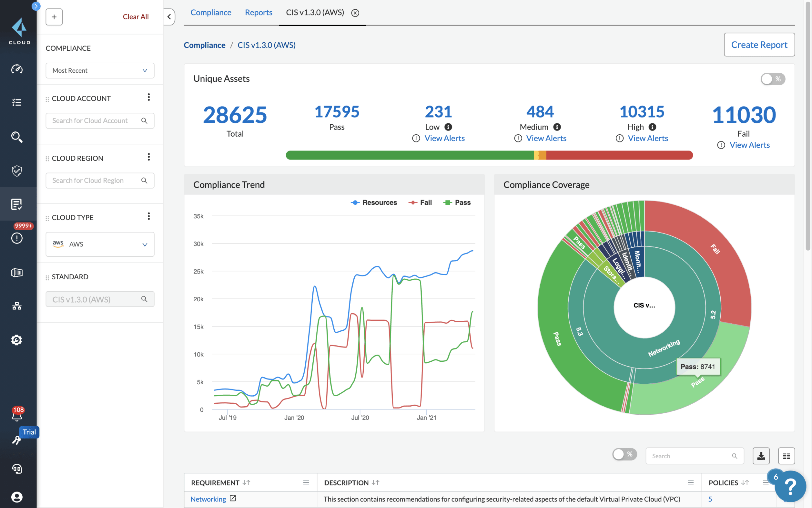Screen dimensions: 812x508
Task: Select the Governance shield icon
Action: pos(16,171)
